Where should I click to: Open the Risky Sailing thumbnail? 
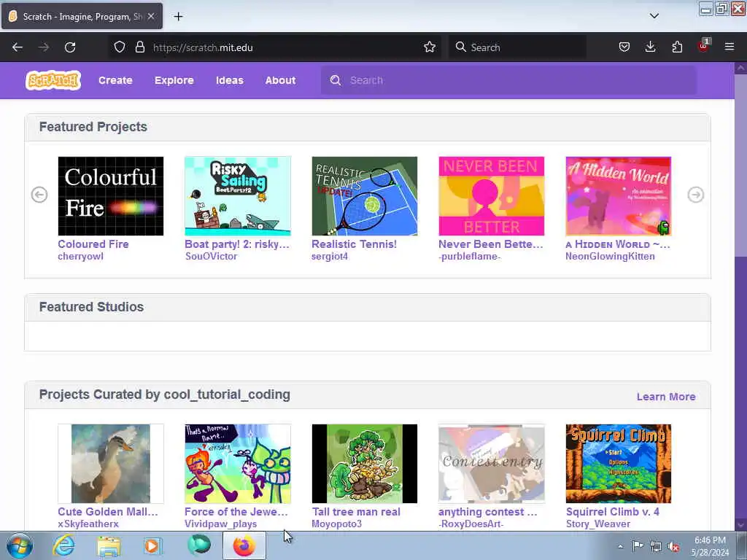pos(238,196)
